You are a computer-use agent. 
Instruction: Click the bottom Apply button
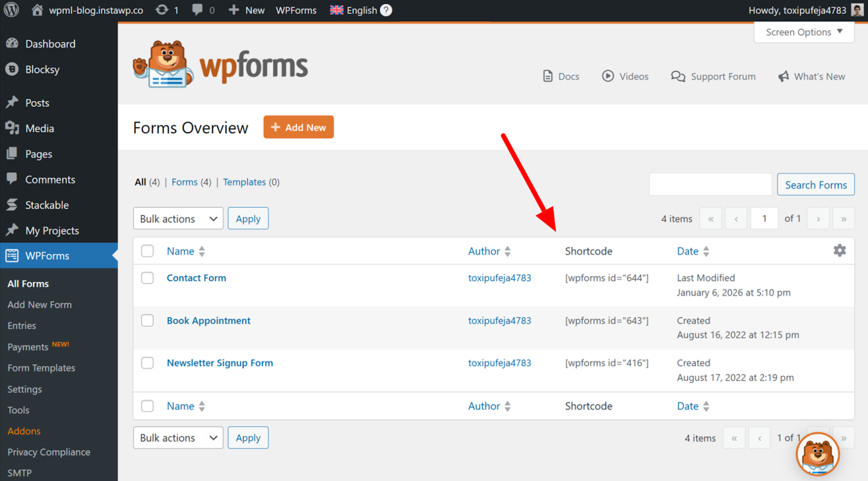(x=248, y=438)
